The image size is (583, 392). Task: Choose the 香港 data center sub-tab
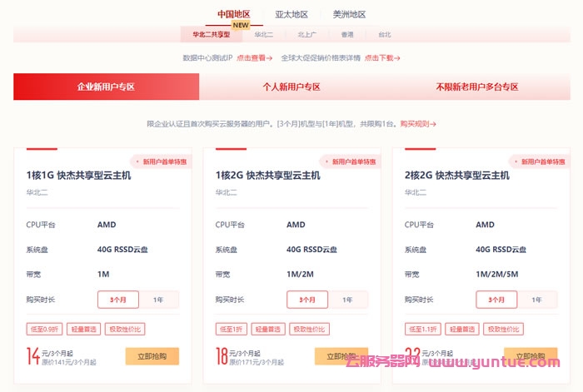346,35
